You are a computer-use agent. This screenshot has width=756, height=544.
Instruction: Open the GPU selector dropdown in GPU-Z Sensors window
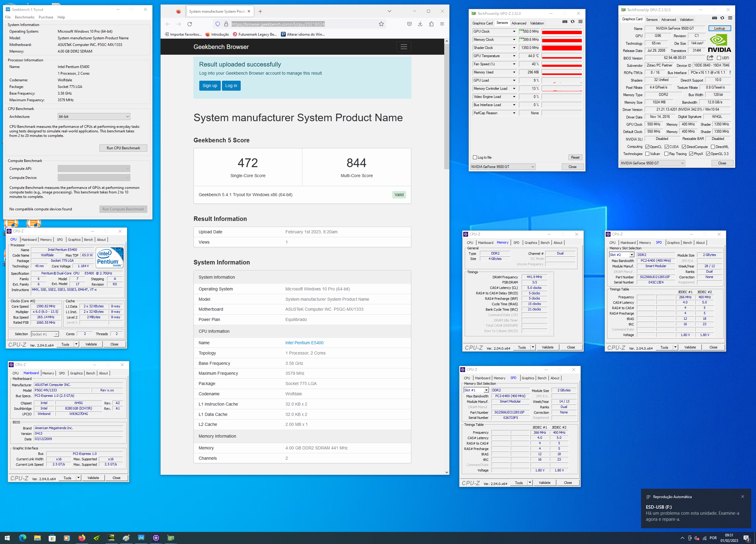tap(503, 167)
